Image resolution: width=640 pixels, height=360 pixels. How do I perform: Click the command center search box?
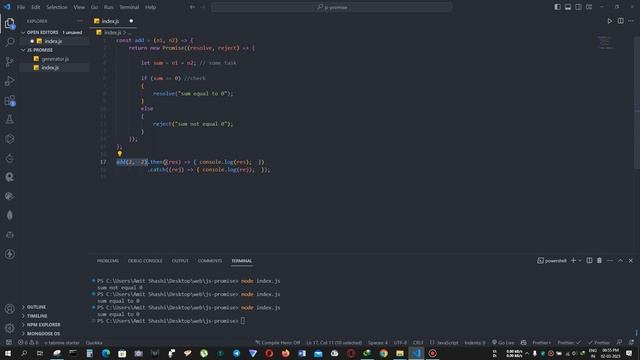pyautogui.click(x=332, y=7)
